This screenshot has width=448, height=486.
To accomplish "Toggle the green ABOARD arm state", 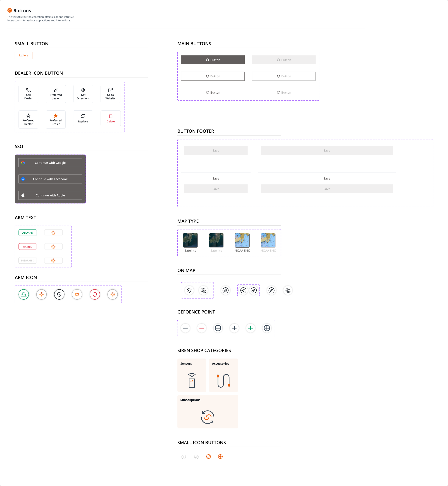I will [28, 233].
